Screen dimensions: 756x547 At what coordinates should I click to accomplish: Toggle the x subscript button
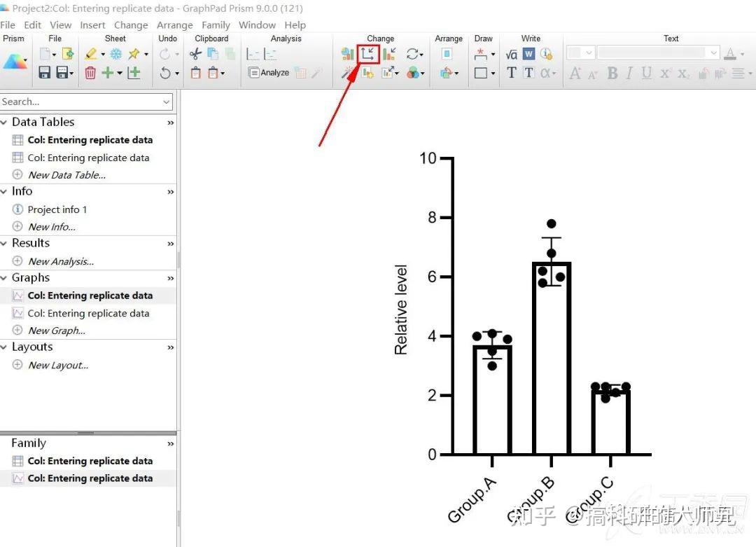coord(682,73)
